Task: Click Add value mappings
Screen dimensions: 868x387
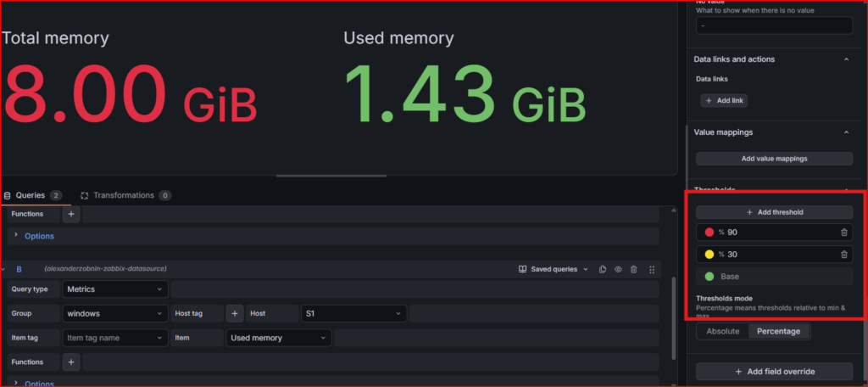Action: click(x=774, y=159)
